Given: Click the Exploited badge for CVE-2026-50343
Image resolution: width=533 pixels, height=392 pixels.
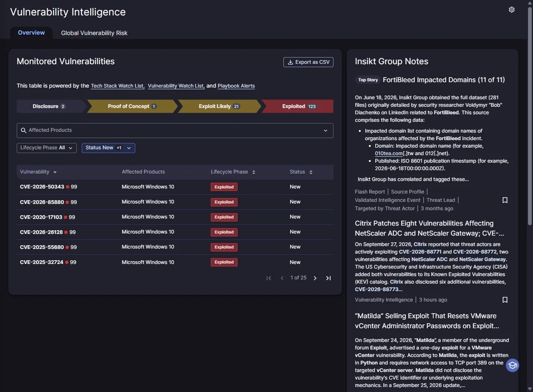Looking at the screenshot, I should click(x=224, y=187).
